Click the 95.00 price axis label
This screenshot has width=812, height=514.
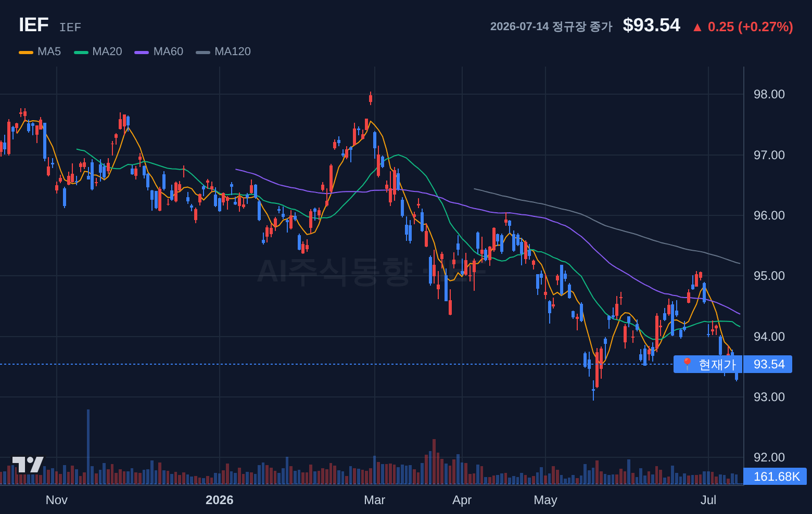click(x=769, y=276)
